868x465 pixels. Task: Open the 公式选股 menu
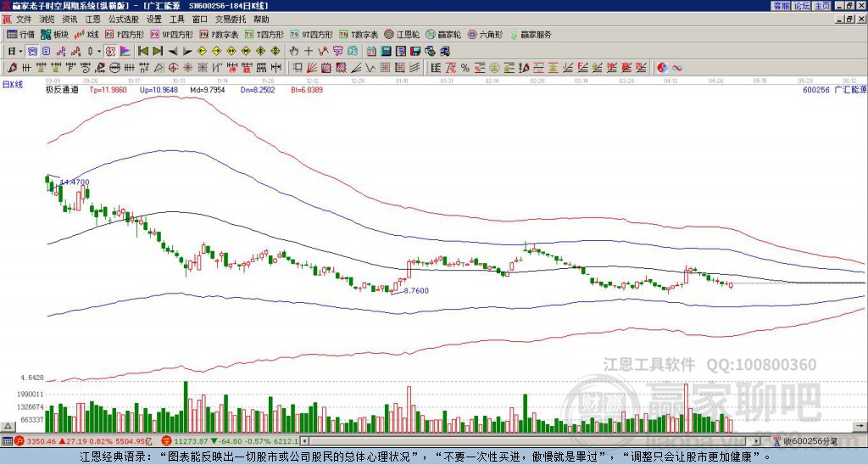(x=124, y=20)
